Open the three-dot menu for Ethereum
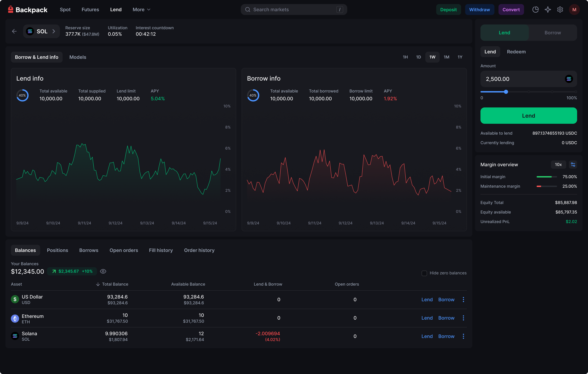588x374 pixels. 463,318
